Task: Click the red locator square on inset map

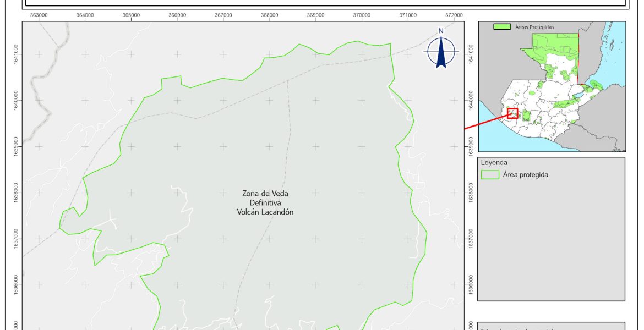Action: [x=512, y=113]
